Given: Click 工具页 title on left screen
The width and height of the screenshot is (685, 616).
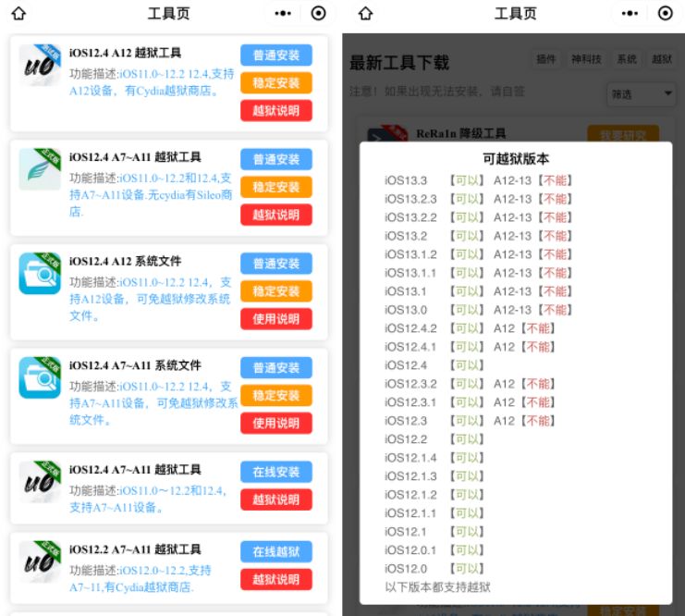Looking at the screenshot, I should click(x=168, y=14).
